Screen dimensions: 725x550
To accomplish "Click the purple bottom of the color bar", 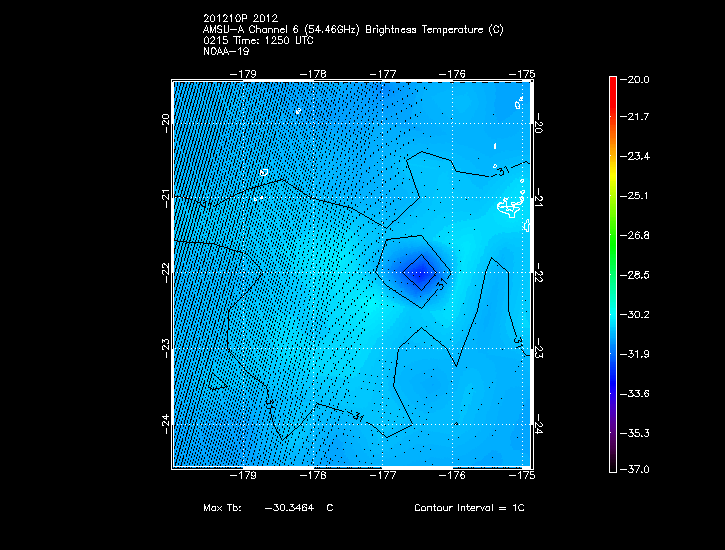I will click(613, 460).
